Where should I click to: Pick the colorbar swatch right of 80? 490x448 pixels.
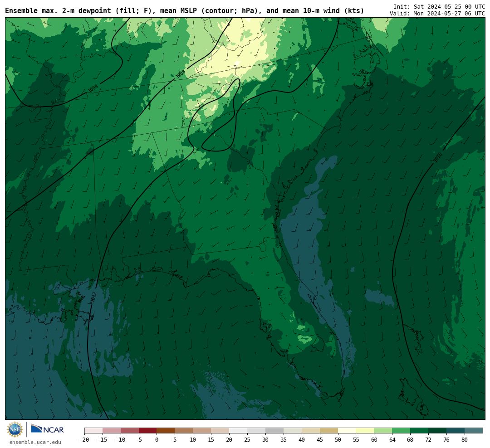point(474,431)
